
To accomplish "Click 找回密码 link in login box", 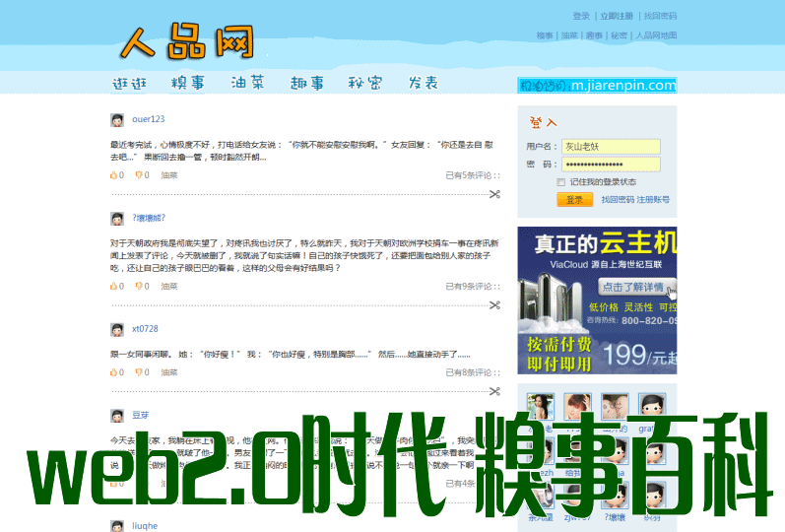I will [x=618, y=200].
